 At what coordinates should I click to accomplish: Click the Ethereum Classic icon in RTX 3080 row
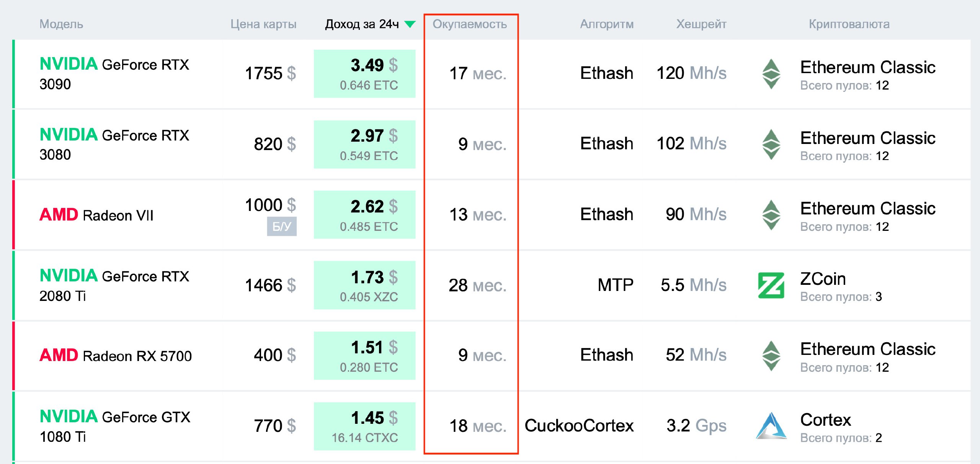point(771,144)
